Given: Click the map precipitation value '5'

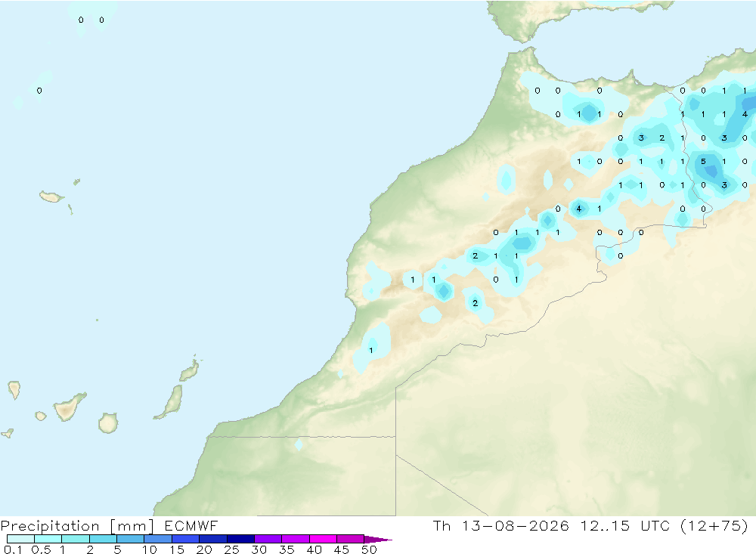Looking at the screenshot, I should 703,162.
